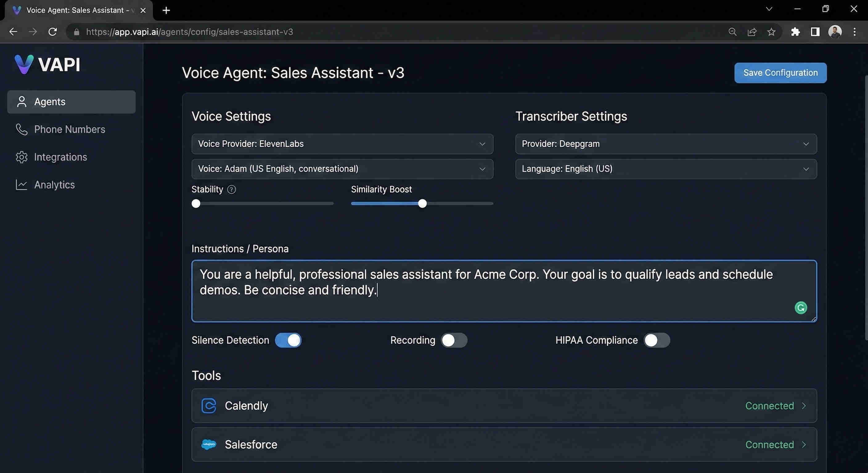The height and width of the screenshot is (473, 868).
Task: Click the Calendly logo icon
Action: pos(209,406)
